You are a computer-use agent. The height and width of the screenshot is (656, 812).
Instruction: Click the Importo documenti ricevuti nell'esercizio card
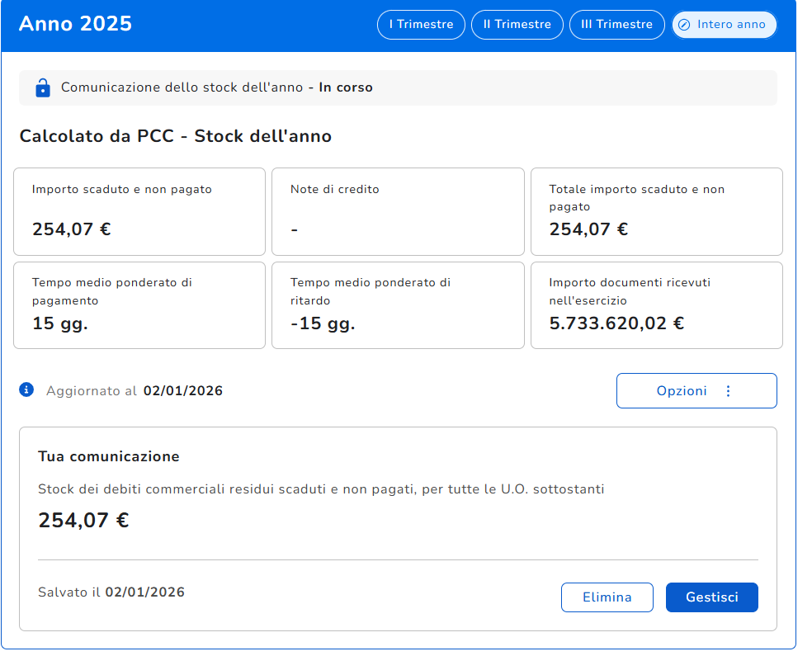[x=656, y=305]
